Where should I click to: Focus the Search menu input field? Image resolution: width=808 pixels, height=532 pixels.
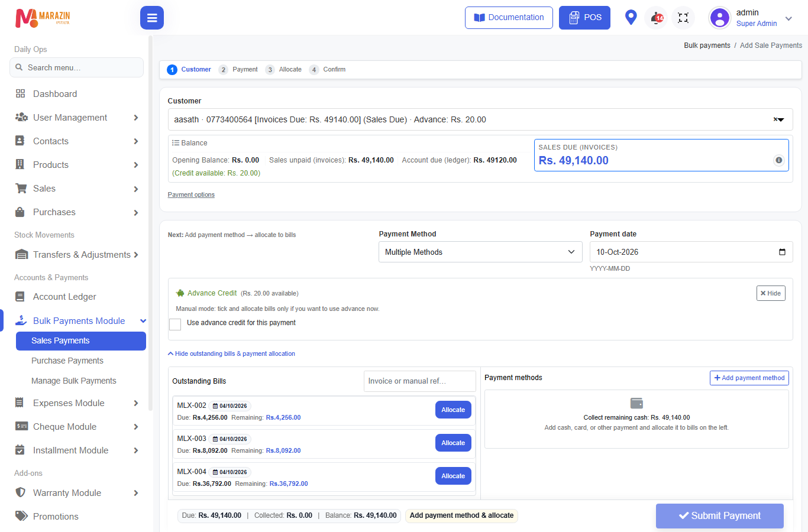pos(76,67)
